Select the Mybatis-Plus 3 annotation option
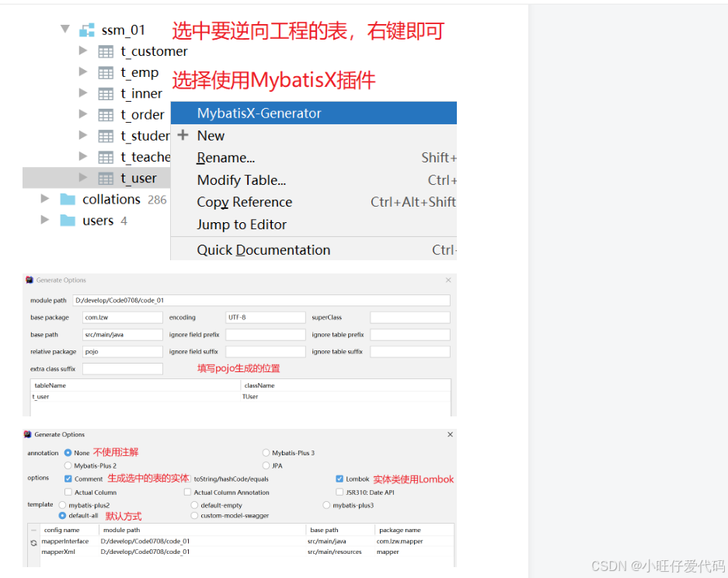The height and width of the screenshot is (578, 728). click(266, 453)
